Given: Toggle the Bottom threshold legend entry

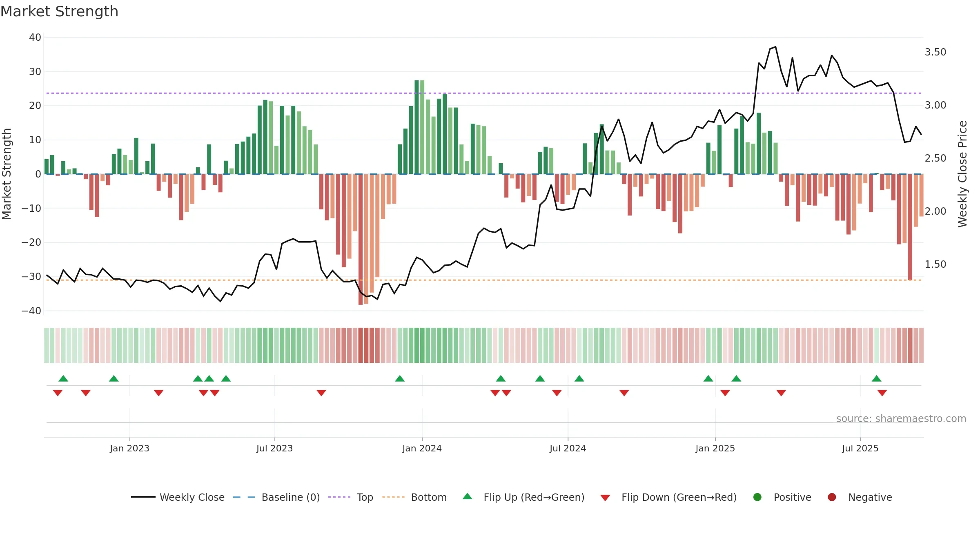Looking at the screenshot, I should (x=414, y=497).
